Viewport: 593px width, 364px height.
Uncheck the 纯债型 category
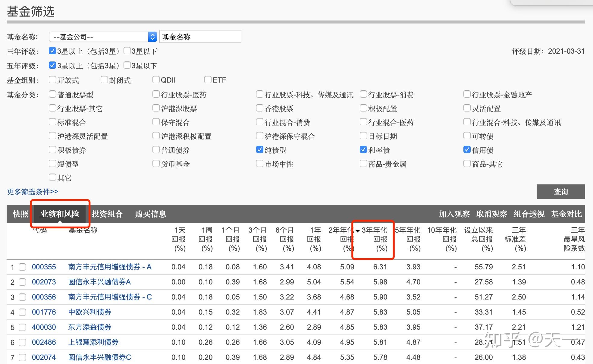click(259, 149)
